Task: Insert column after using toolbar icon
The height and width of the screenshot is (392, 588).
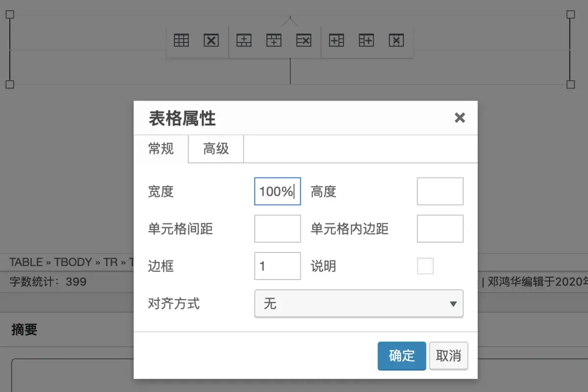Action: point(367,41)
